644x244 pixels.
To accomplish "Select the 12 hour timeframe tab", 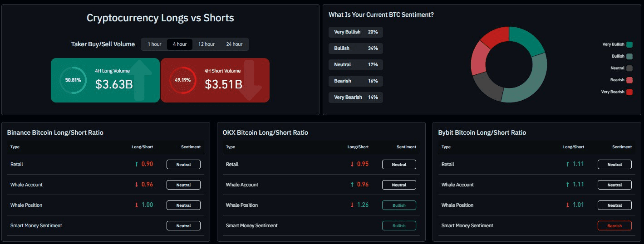I will [206, 44].
